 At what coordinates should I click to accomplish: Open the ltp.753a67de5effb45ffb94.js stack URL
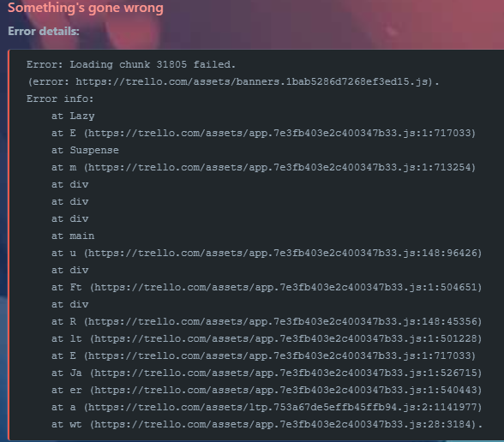(x=283, y=407)
